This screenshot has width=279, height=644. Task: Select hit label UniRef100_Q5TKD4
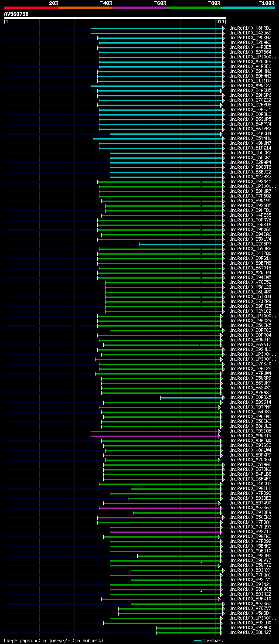pos(250,296)
